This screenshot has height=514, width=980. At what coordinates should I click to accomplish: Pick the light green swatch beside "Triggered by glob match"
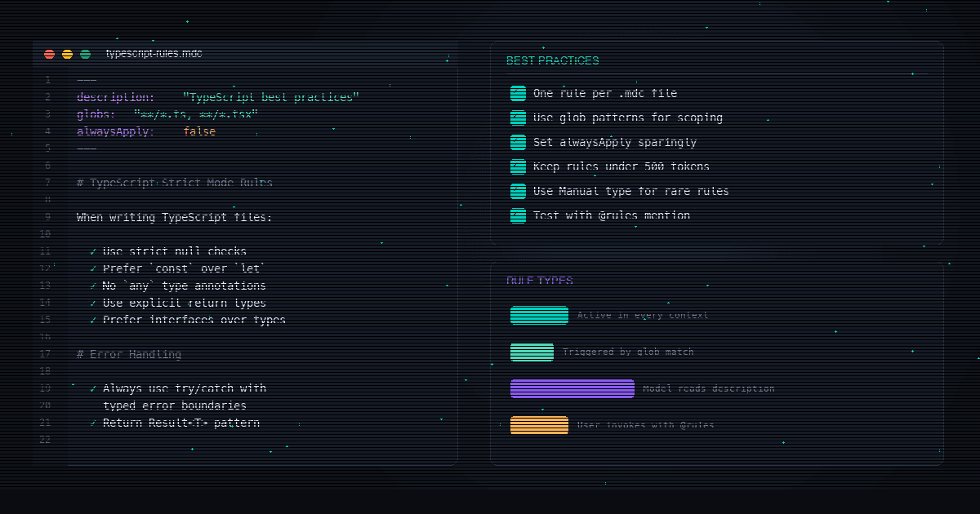[x=532, y=352]
